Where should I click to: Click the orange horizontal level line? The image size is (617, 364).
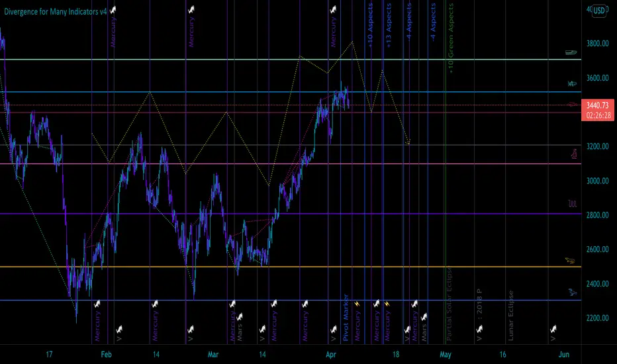click(x=291, y=267)
